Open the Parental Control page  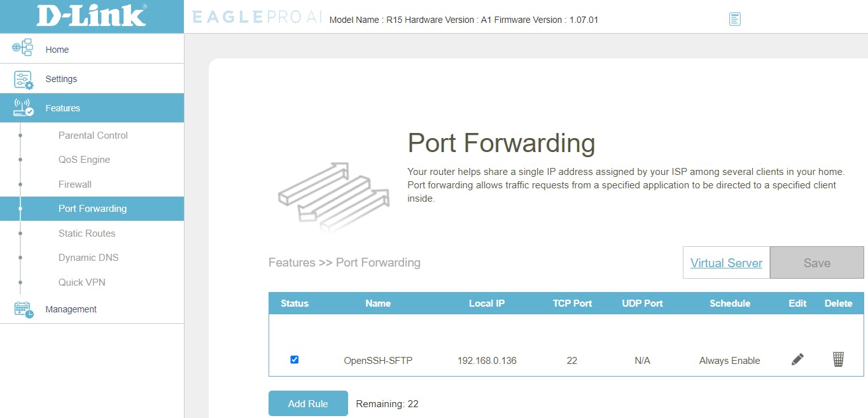point(93,136)
